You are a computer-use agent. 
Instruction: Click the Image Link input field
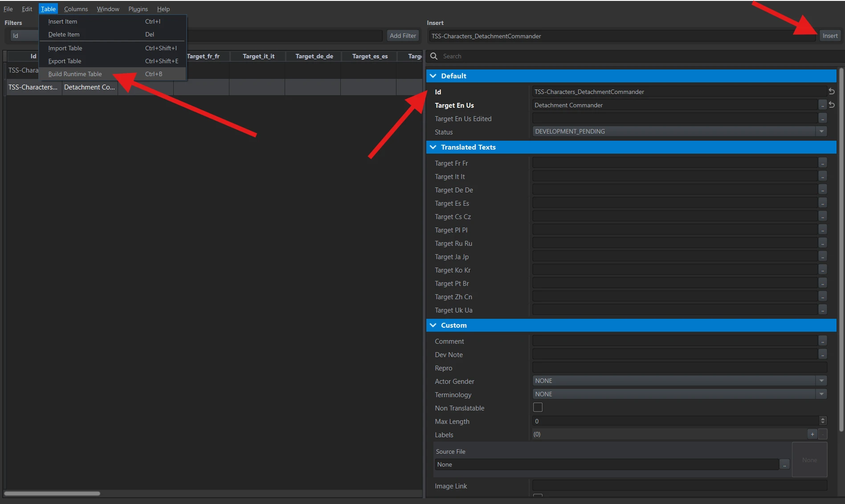point(679,486)
